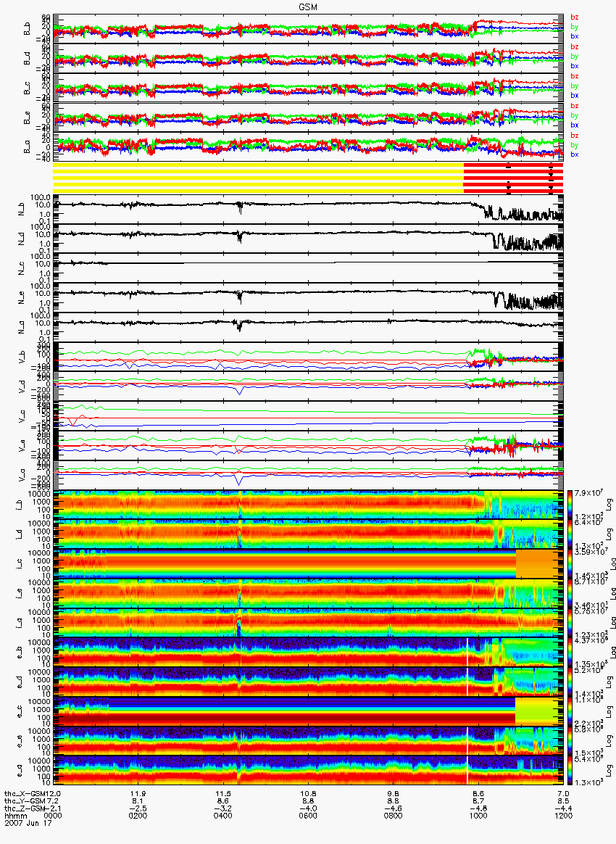Click the N_c density trace plot

point(308,268)
